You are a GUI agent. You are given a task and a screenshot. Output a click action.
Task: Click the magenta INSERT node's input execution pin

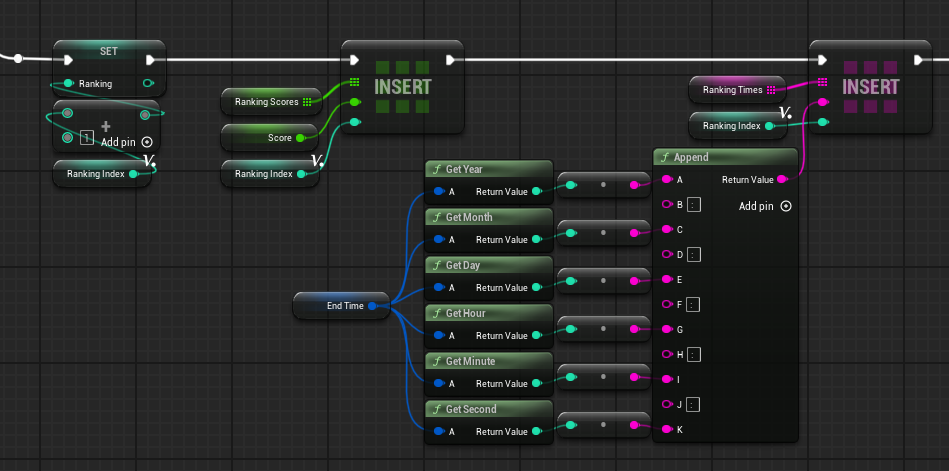click(822, 59)
